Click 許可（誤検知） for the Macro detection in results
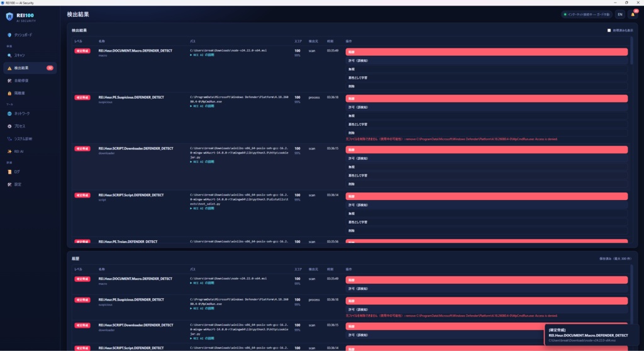 [486, 60]
